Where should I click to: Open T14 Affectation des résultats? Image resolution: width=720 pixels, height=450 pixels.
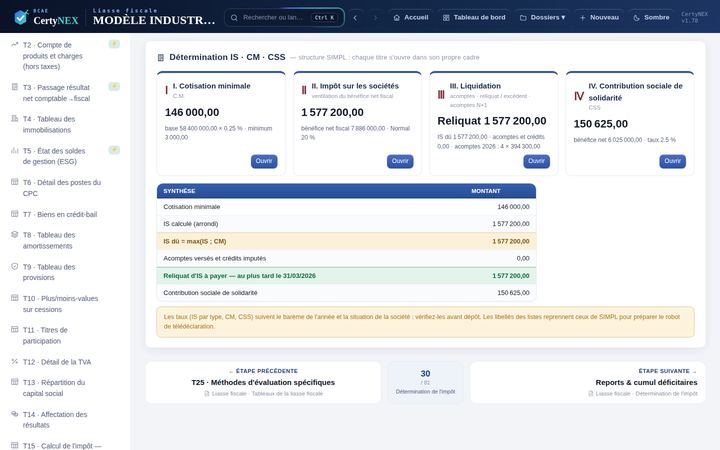64,419
